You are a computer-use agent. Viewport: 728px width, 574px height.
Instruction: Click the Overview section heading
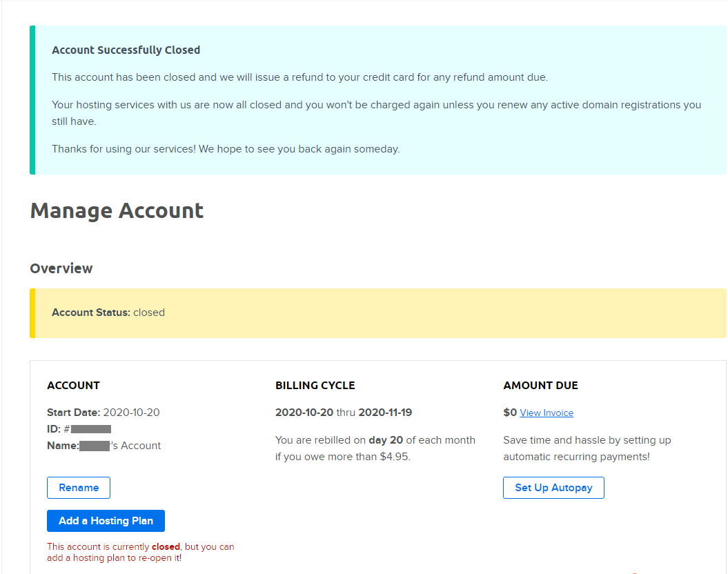tap(61, 268)
